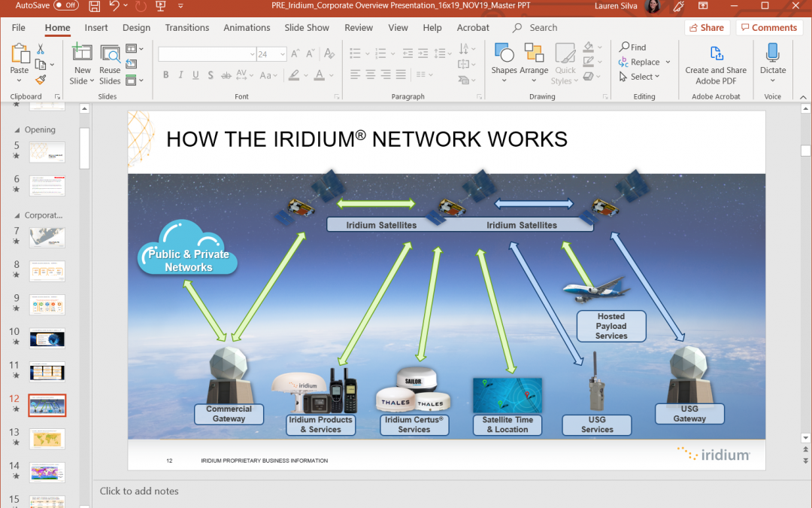Click the Save icon in title bar
The height and width of the screenshot is (508, 812).
pyautogui.click(x=94, y=6)
